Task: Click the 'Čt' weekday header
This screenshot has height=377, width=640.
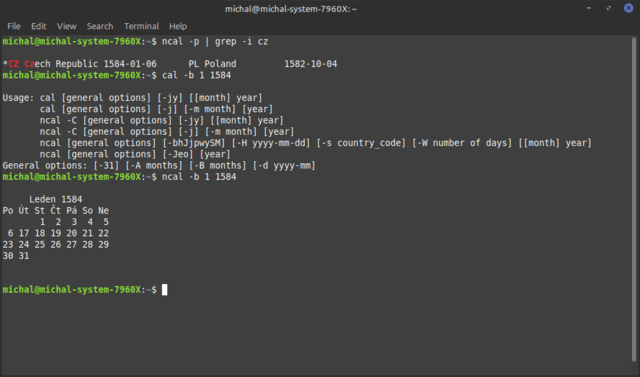Action: coord(56,211)
